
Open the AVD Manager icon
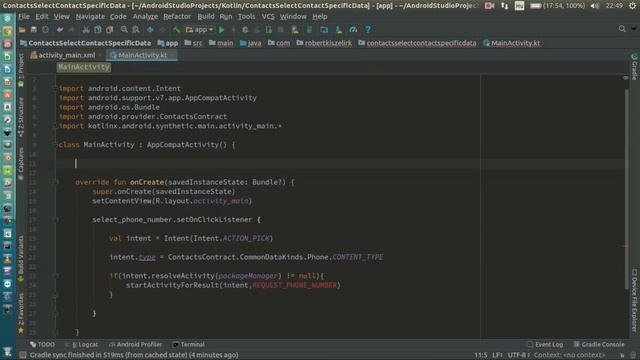pos(295,30)
